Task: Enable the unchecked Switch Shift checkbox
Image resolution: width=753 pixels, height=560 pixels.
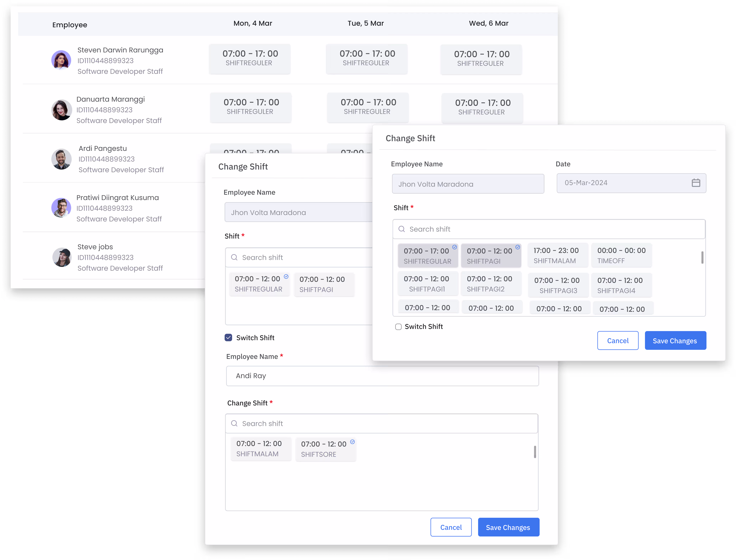Action: [398, 327]
